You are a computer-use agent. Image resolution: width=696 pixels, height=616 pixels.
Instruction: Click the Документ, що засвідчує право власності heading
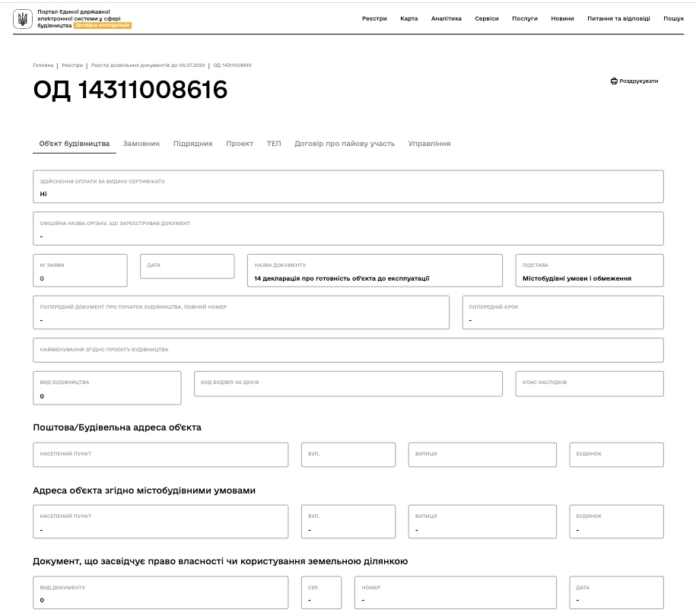click(x=220, y=561)
